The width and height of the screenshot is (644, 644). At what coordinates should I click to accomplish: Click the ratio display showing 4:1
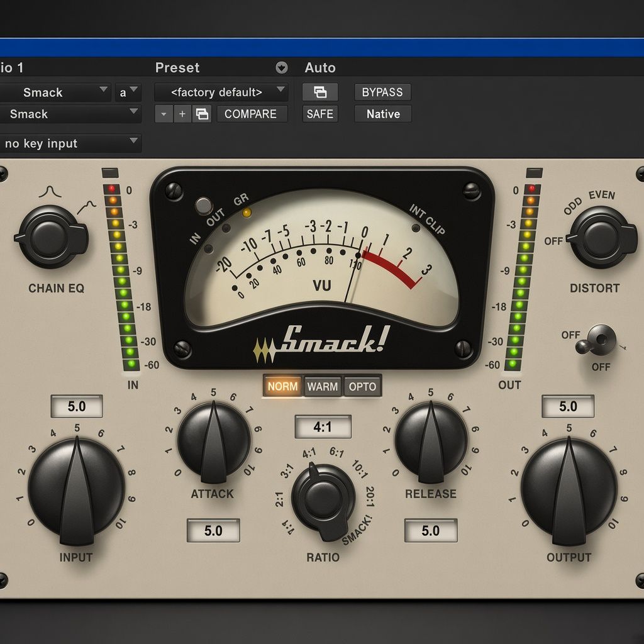(323, 427)
